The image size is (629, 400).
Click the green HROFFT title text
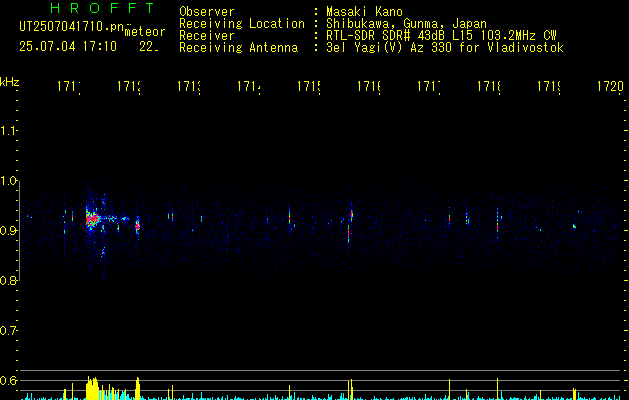(102, 8)
